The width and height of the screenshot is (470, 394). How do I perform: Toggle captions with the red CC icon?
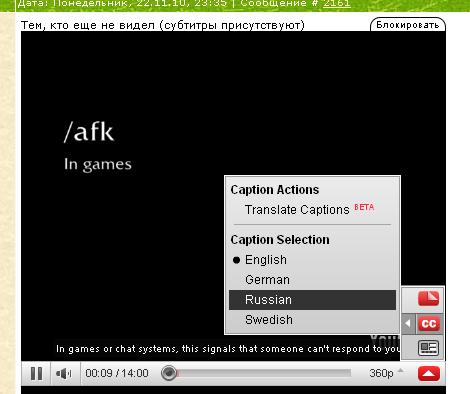click(429, 324)
